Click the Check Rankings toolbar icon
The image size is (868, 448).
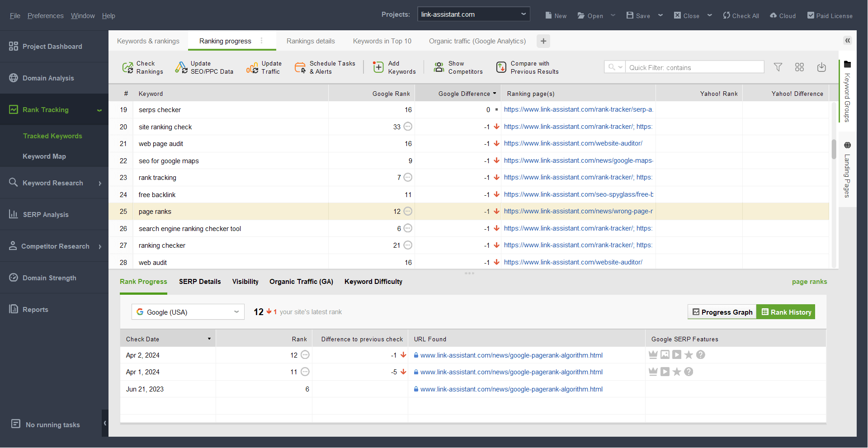click(x=128, y=68)
